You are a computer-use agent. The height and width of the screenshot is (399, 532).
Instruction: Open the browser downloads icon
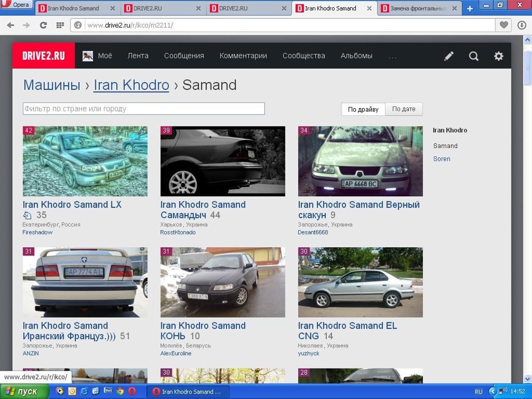pyautogui.click(x=522, y=25)
